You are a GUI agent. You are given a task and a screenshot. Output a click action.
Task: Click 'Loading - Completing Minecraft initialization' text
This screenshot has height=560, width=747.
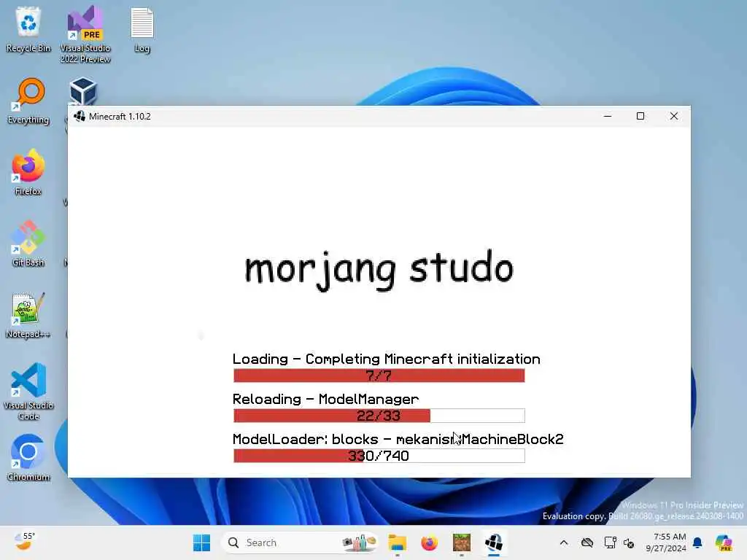pos(387,359)
